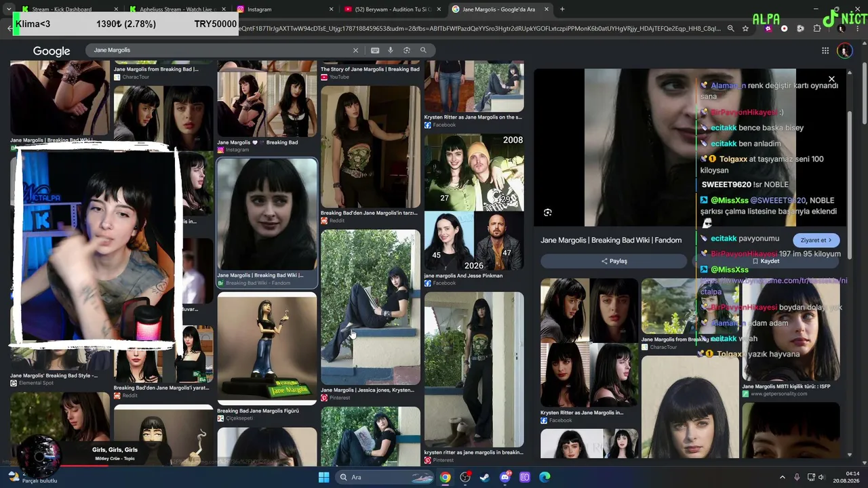Open the browser extensions puzzle icon
Image resolution: width=868 pixels, height=488 pixels.
[x=817, y=28]
